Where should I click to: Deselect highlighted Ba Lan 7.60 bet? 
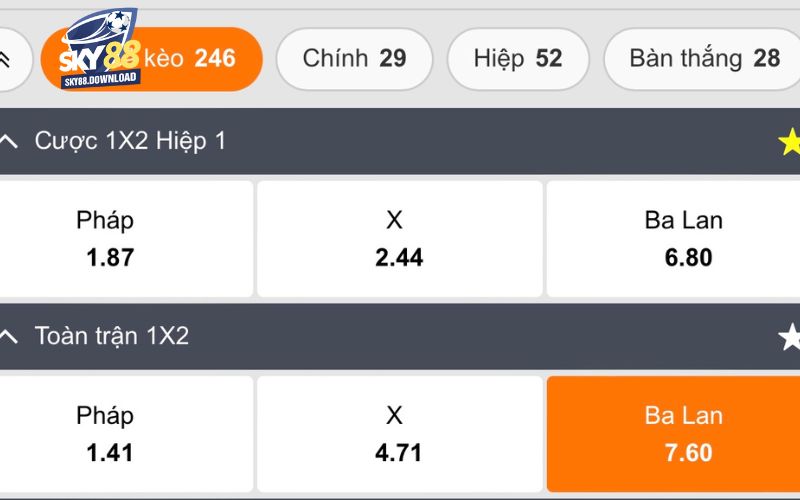(673, 434)
